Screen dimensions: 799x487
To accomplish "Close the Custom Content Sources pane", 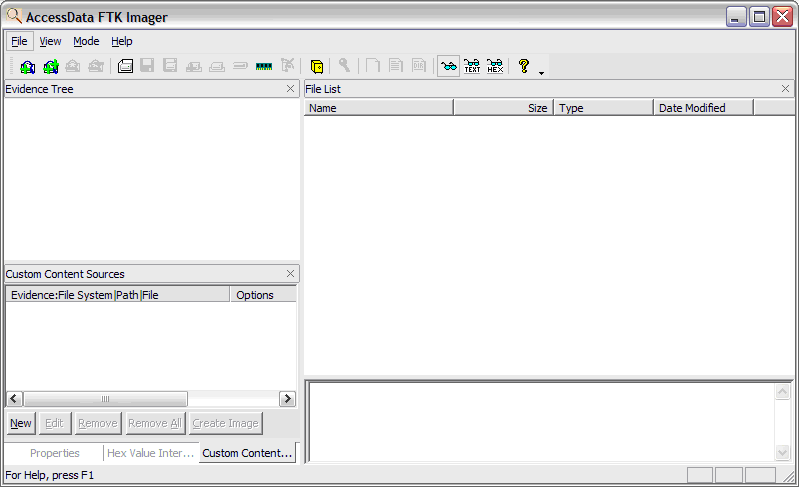I will click(x=290, y=274).
